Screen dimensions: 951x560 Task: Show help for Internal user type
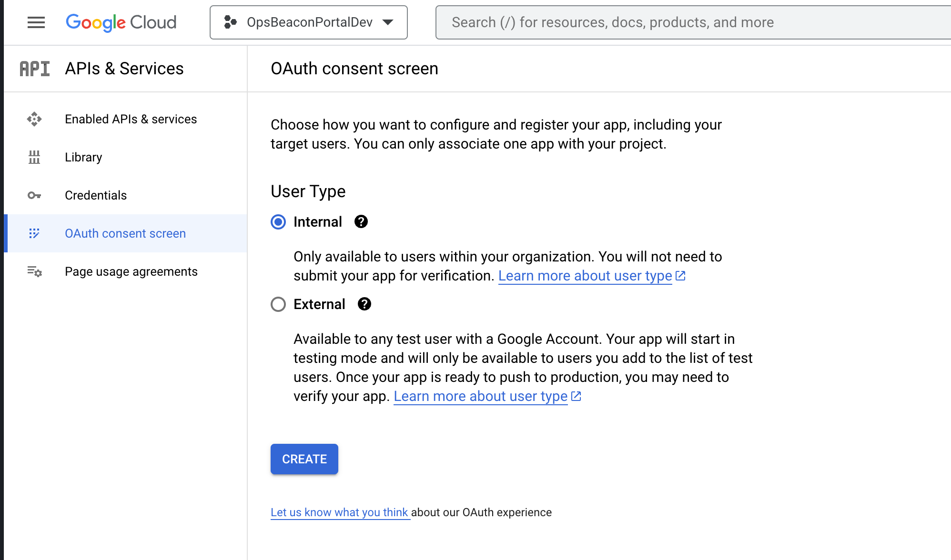coord(361,221)
